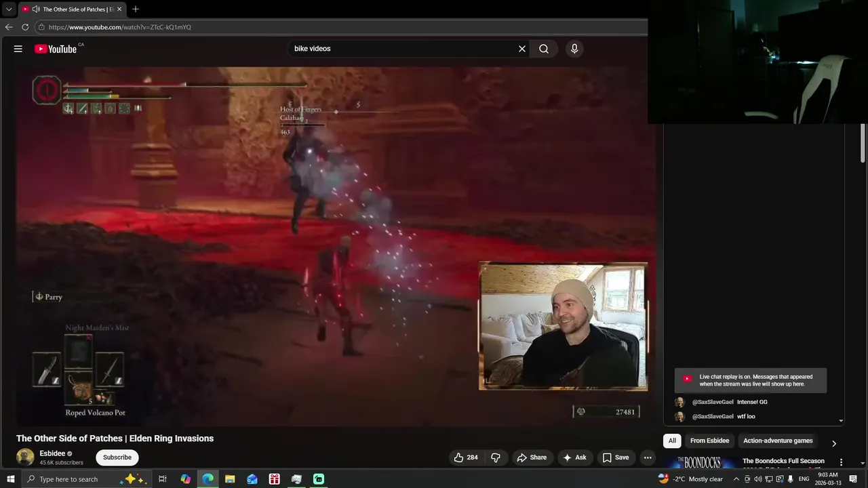The width and height of the screenshot is (868, 488).
Task: Go to the YouTube home logo
Action: point(56,49)
